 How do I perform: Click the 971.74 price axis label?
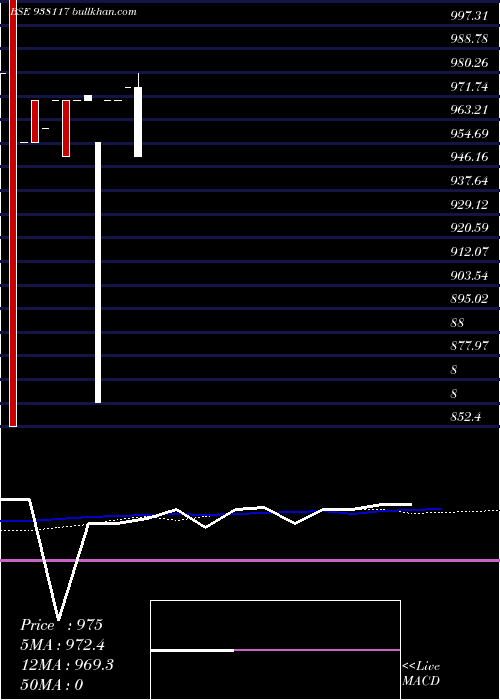[x=469, y=87]
